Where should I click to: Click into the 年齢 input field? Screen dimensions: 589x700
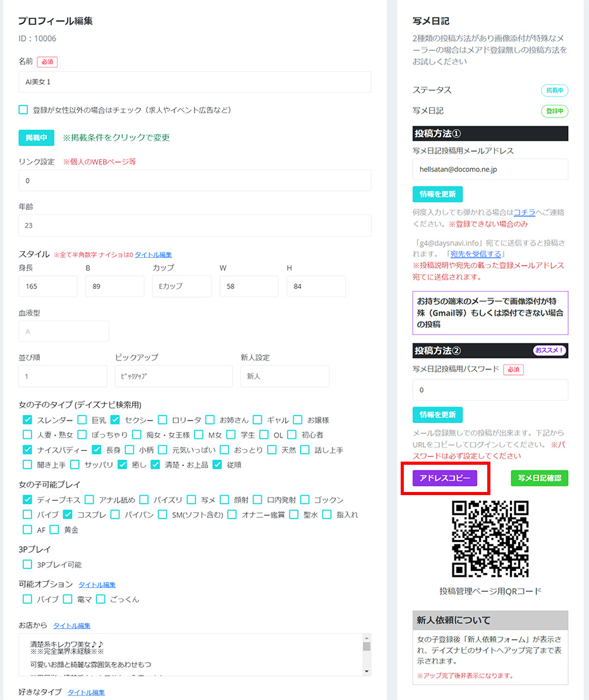click(195, 226)
